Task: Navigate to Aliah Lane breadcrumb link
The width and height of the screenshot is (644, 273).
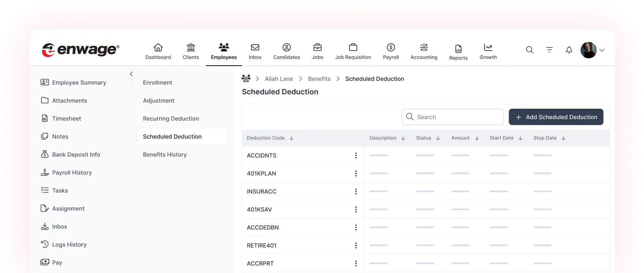Action: [279, 79]
